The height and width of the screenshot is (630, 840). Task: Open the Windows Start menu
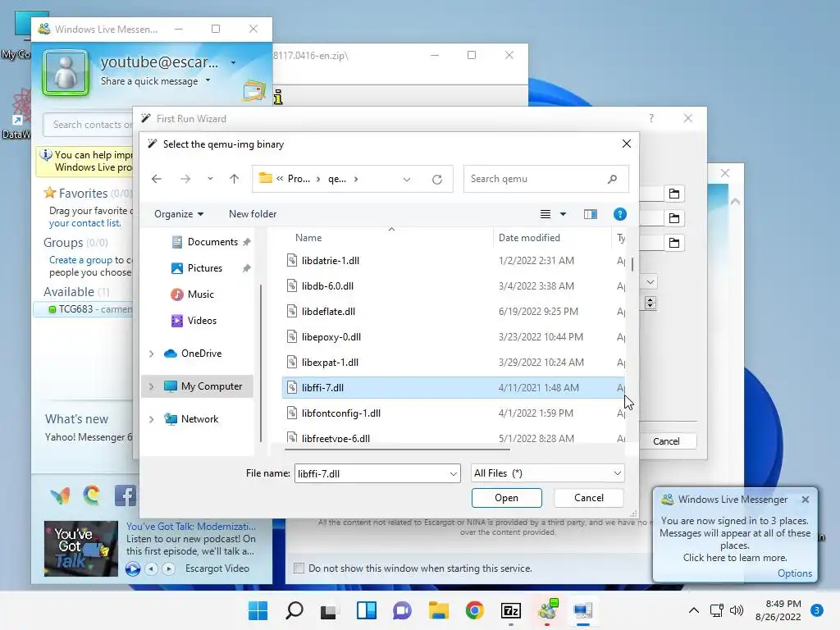(258, 610)
